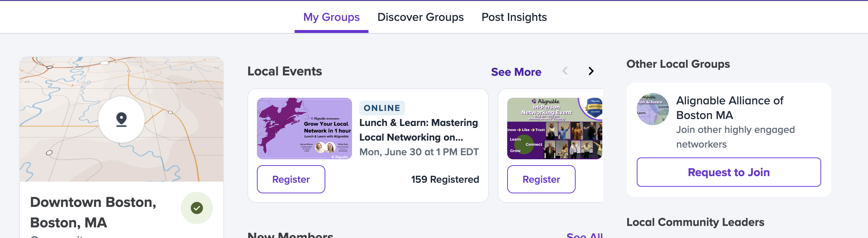
Task: Open Alignable Alliance of Boston MA group name
Action: pos(730,108)
